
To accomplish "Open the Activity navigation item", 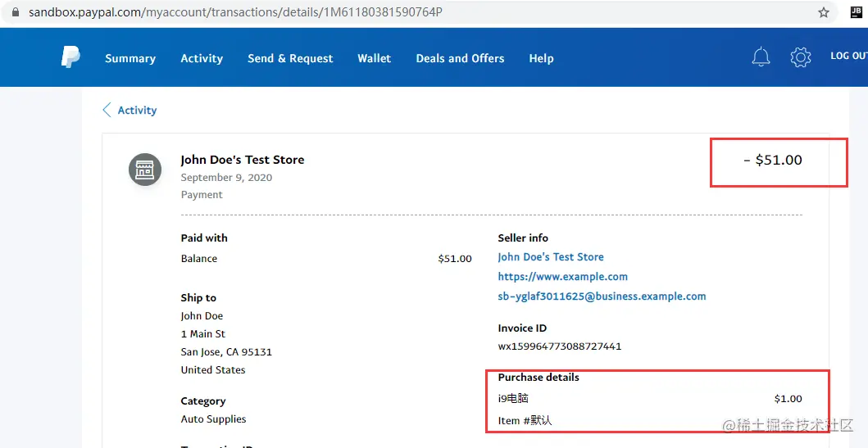I will pyautogui.click(x=202, y=58).
